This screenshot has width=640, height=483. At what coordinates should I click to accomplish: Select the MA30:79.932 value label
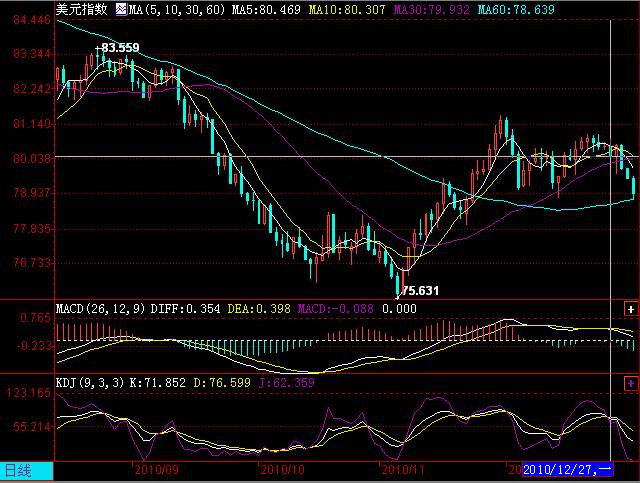point(431,9)
